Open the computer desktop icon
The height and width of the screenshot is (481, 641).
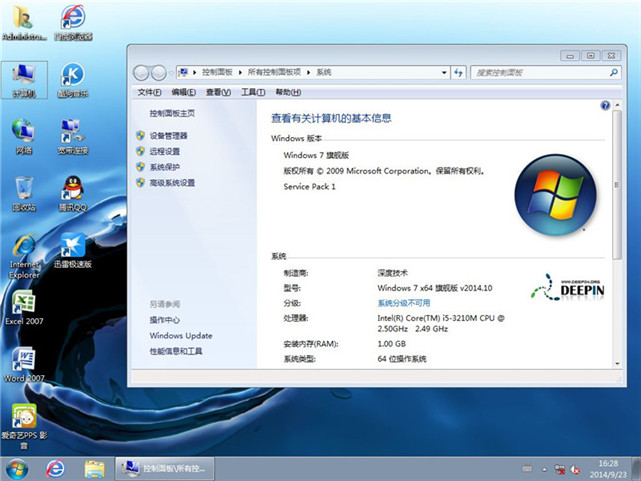pyautogui.click(x=24, y=80)
